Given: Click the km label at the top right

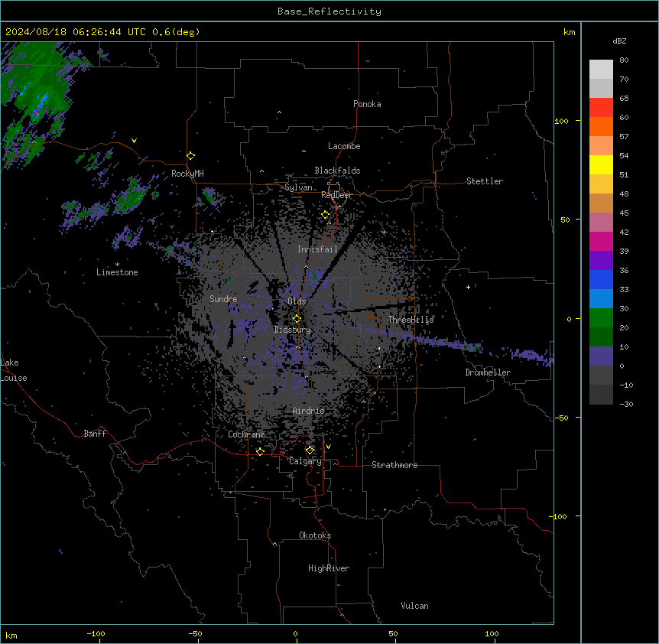Looking at the screenshot, I should [x=569, y=32].
